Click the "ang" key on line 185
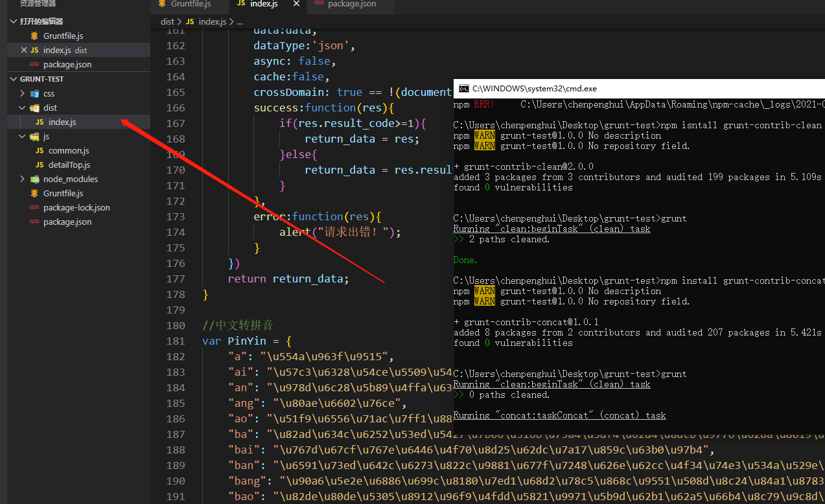The width and height of the screenshot is (825, 504). 240,403
